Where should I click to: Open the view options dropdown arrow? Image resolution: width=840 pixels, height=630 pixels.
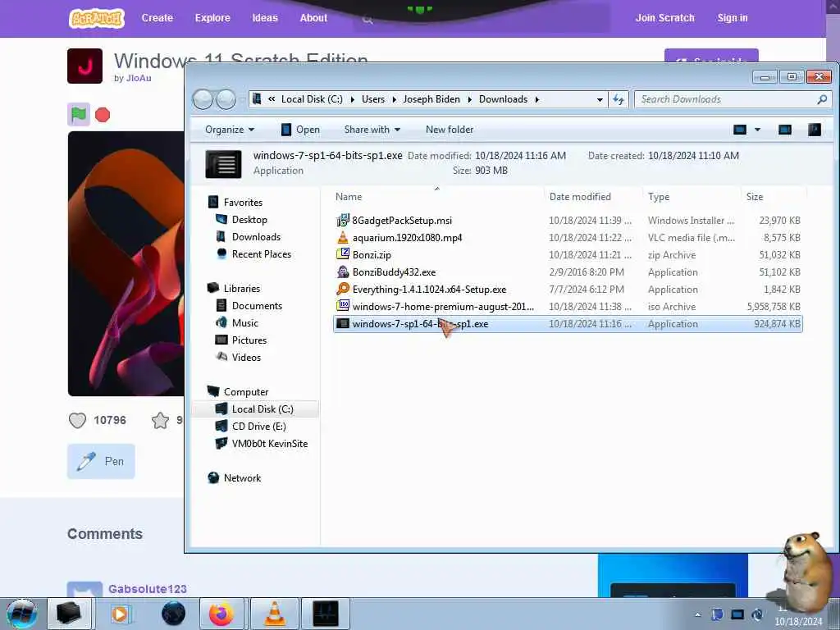[757, 130]
